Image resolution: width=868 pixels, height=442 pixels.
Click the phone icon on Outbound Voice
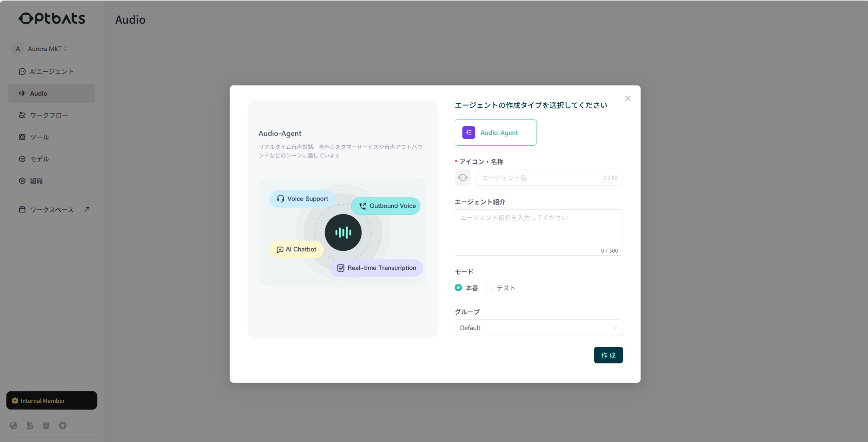(x=362, y=206)
